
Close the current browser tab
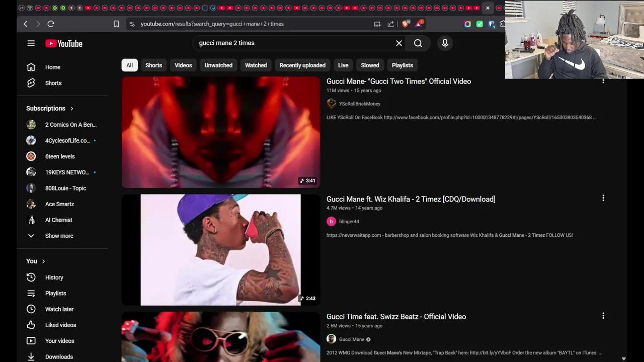coord(488,8)
